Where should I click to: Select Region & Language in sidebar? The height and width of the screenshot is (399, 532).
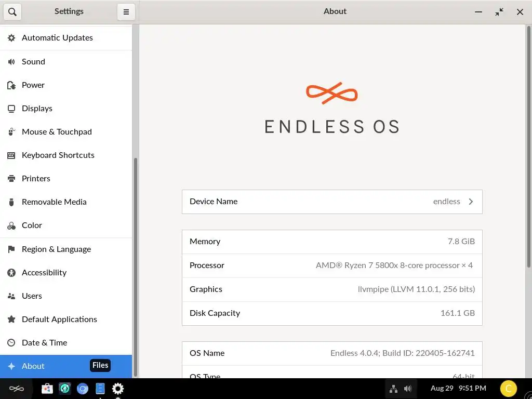coord(66,249)
